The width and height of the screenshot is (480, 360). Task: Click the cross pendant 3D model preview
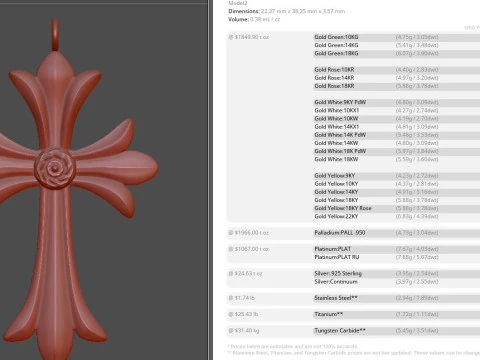click(78, 190)
